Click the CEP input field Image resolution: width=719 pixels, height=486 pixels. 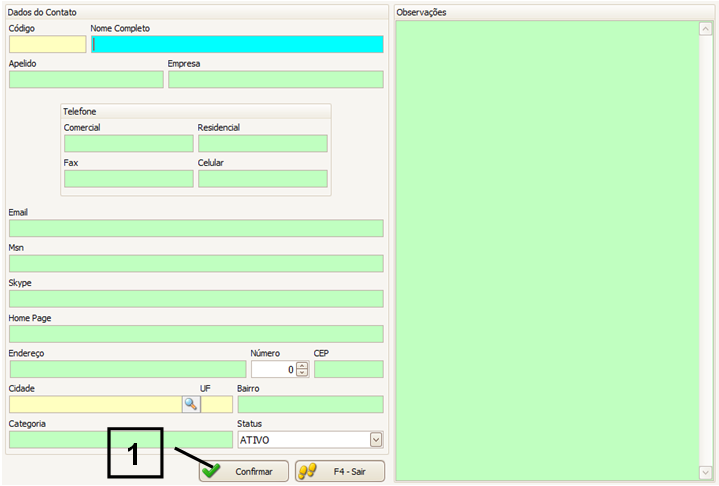click(348, 369)
